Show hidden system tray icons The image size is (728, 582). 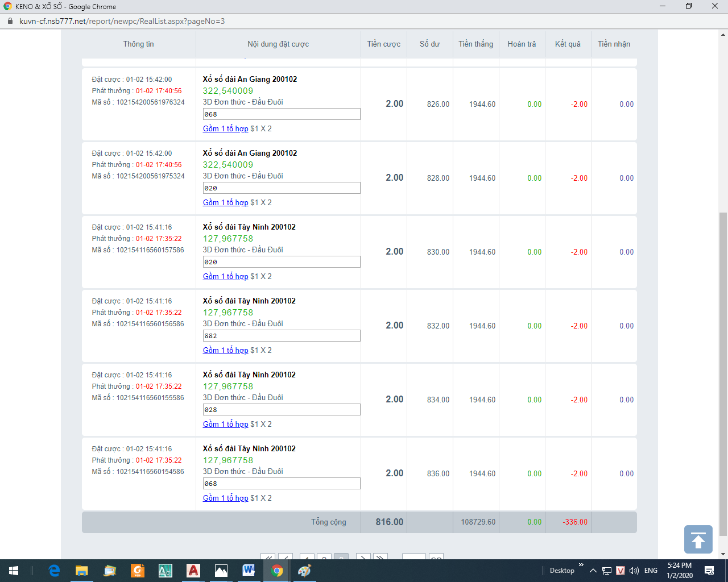[x=593, y=571]
